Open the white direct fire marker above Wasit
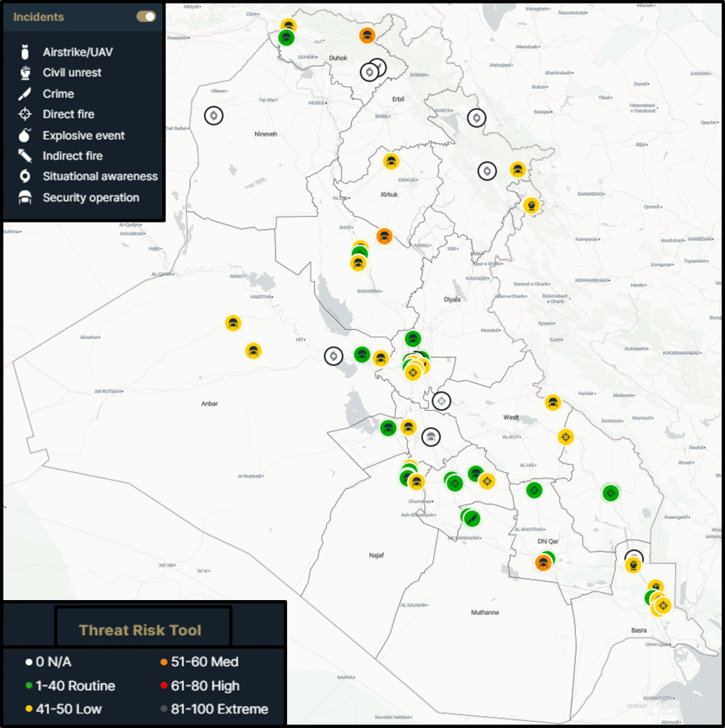Screen dimensions: 725x728 [x=441, y=401]
